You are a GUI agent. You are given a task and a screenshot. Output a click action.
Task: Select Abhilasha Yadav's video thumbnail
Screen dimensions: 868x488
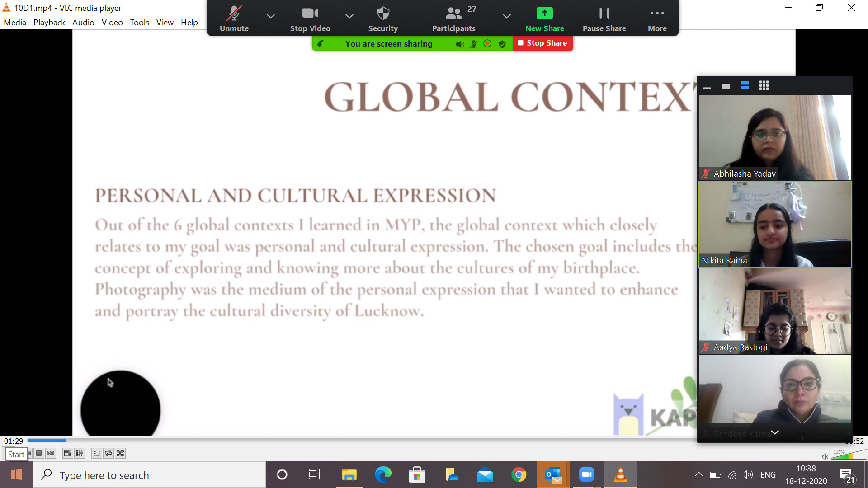[x=774, y=137]
